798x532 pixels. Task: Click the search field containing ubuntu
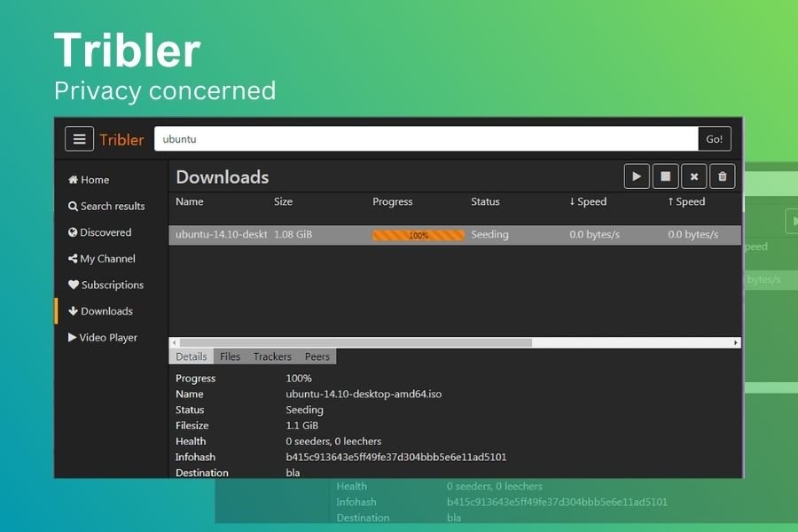point(426,139)
